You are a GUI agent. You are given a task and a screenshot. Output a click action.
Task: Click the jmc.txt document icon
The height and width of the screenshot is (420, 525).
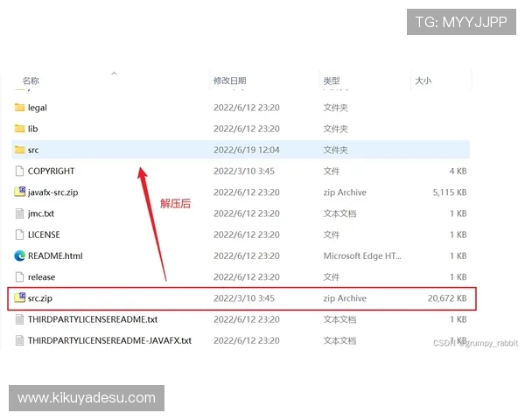20,213
